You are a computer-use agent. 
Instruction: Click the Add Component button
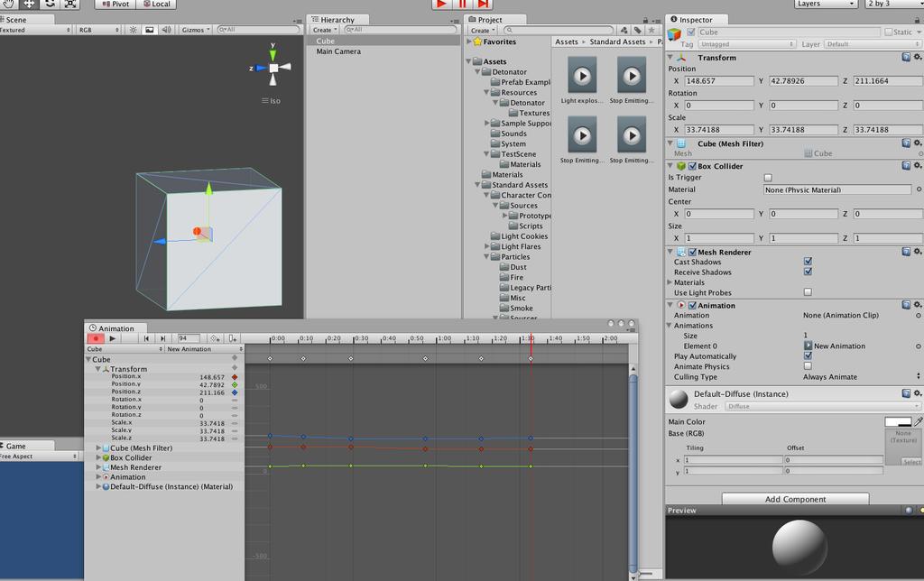[x=795, y=499]
